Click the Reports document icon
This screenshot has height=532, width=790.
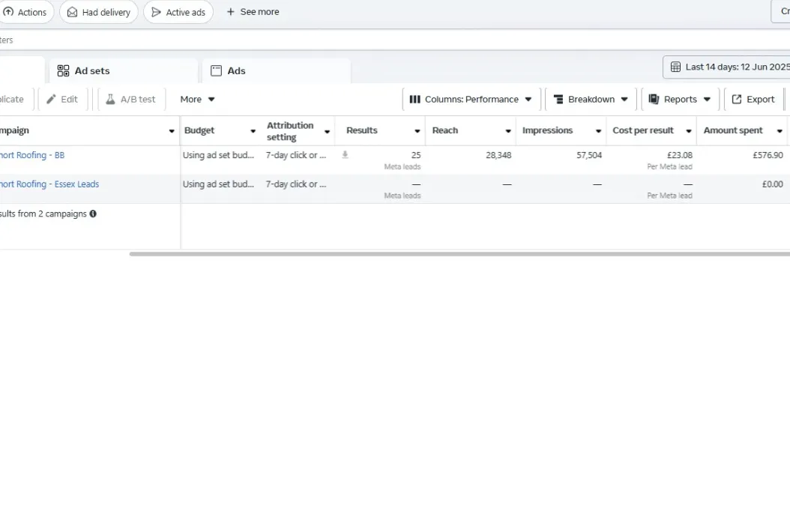click(x=654, y=99)
